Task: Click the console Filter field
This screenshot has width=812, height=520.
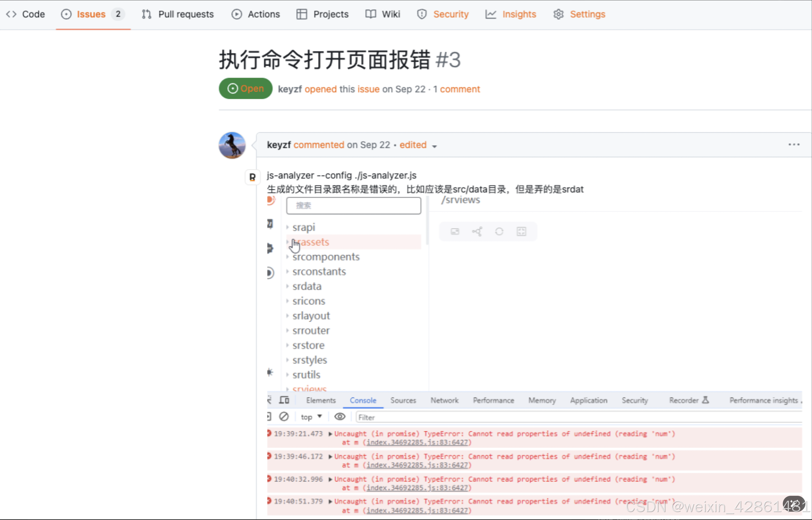Action: (x=579, y=417)
